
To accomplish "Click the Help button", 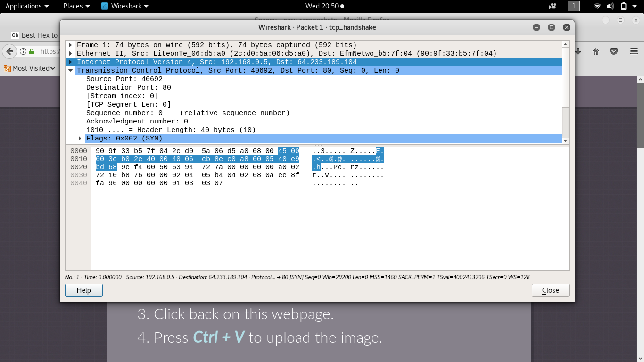I will pyautogui.click(x=83, y=290).
